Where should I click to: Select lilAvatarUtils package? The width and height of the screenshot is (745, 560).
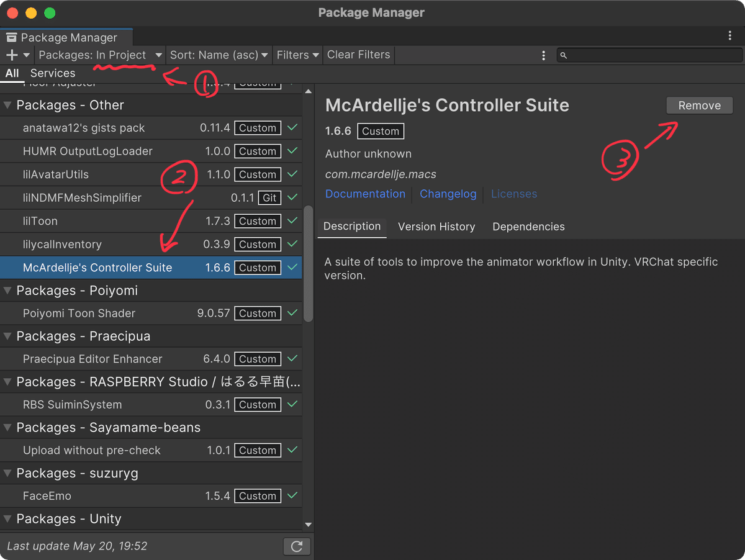coord(151,174)
